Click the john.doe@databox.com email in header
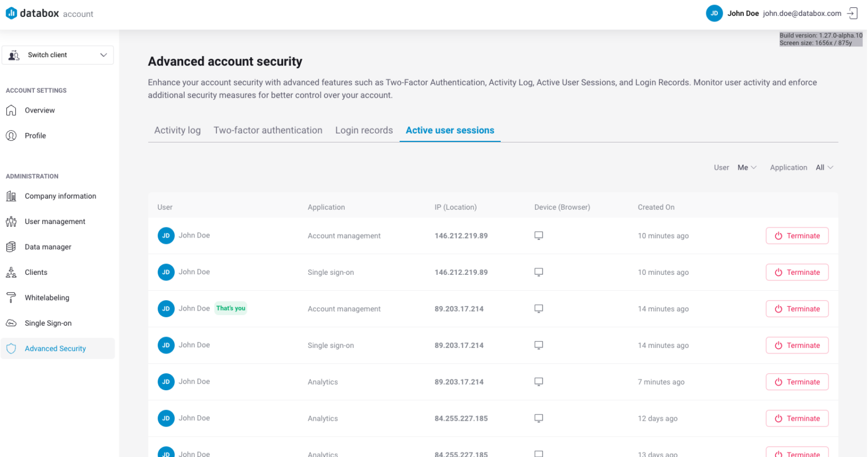The height and width of the screenshot is (457, 868). click(802, 14)
